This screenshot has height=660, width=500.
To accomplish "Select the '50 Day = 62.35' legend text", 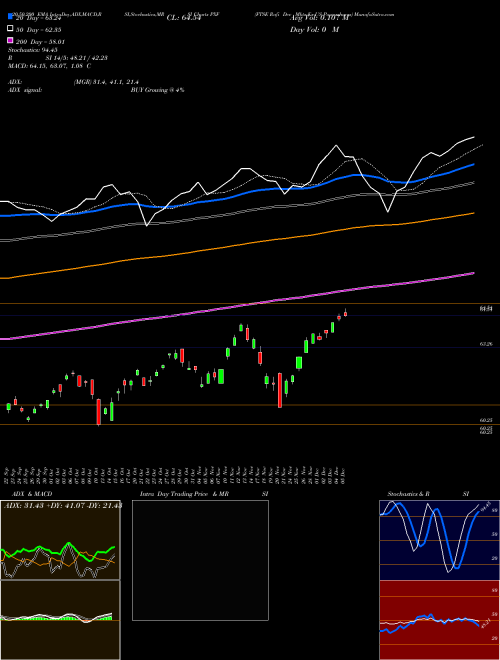I will pyautogui.click(x=39, y=30).
